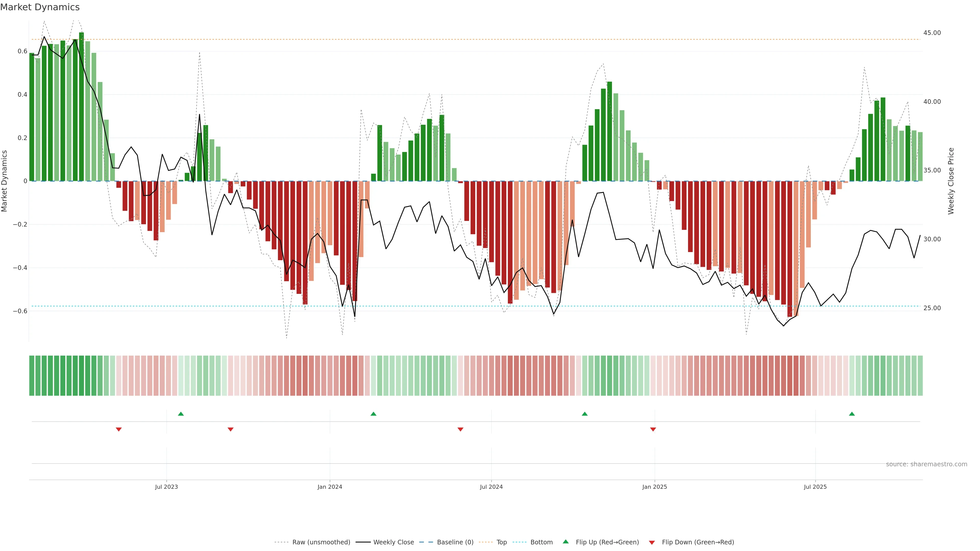Hide the 'Bottom' threshold series via legend

click(541, 542)
